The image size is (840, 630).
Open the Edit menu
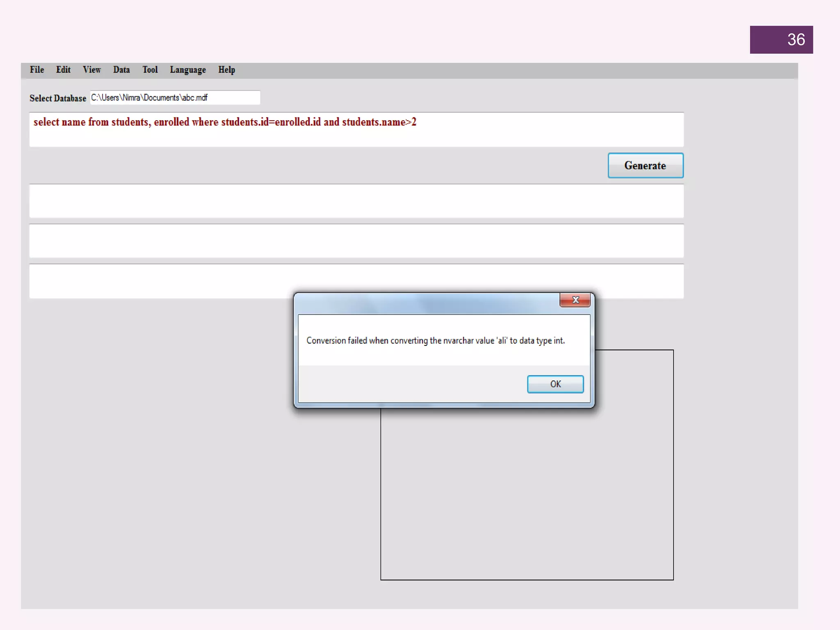pyautogui.click(x=63, y=70)
